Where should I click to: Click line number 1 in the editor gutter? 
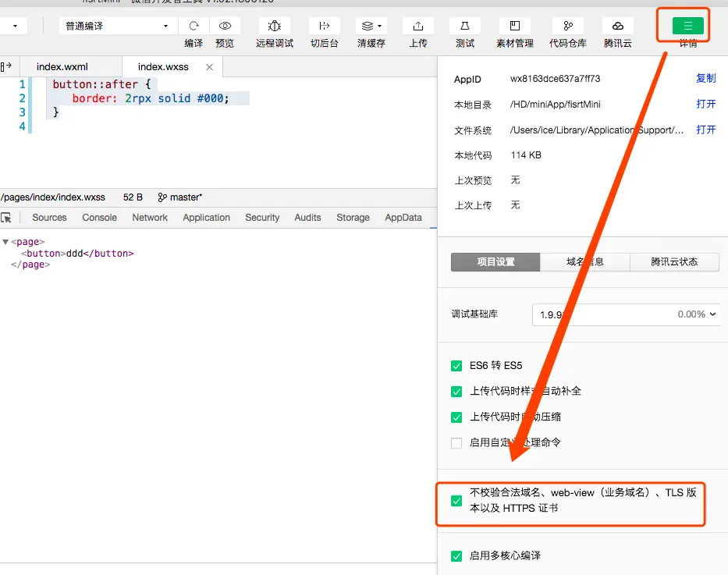click(22, 84)
